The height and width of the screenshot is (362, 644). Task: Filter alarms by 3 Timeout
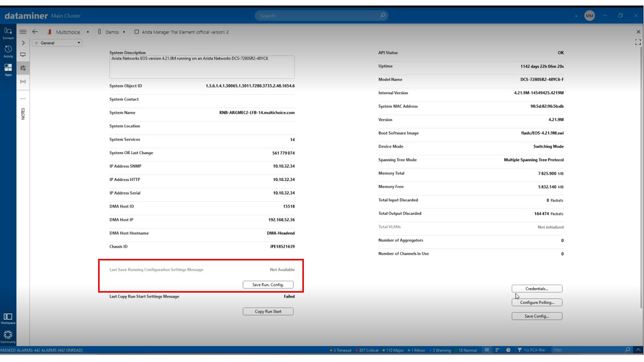click(x=341, y=350)
